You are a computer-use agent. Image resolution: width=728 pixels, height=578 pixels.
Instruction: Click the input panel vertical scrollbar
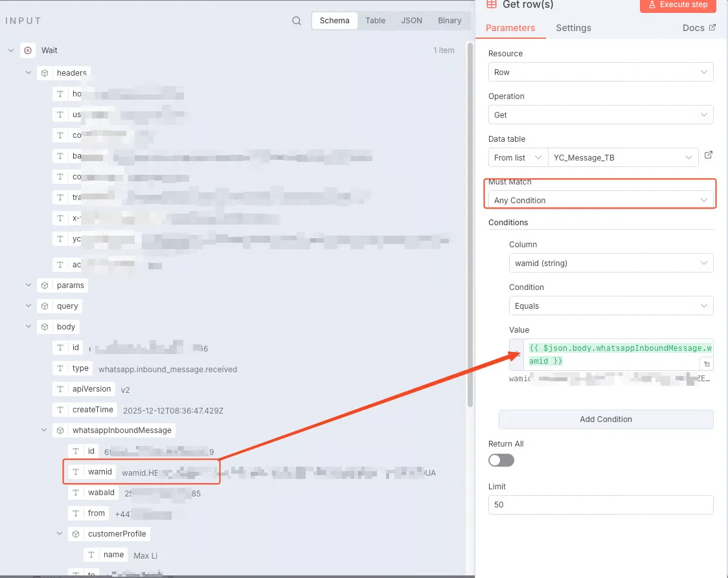(x=470, y=225)
